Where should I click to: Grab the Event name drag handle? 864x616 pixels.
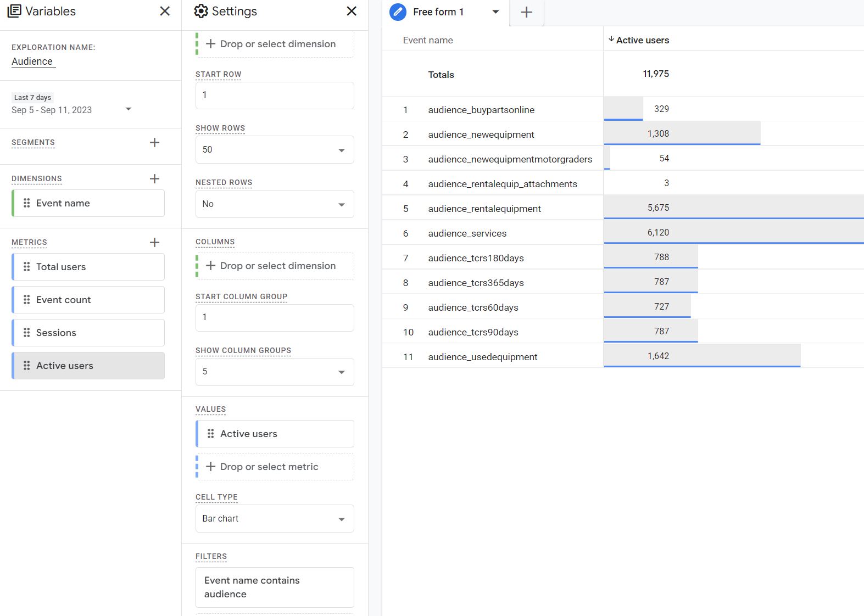[26, 203]
